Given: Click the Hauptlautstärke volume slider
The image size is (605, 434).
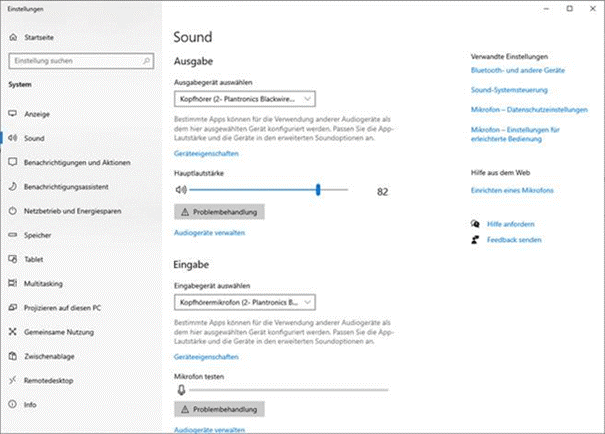Looking at the screenshot, I should click(x=268, y=189).
